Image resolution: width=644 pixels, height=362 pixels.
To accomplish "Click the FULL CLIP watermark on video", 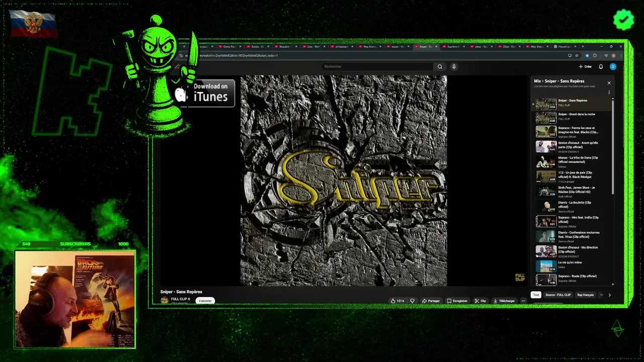I will [520, 277].
